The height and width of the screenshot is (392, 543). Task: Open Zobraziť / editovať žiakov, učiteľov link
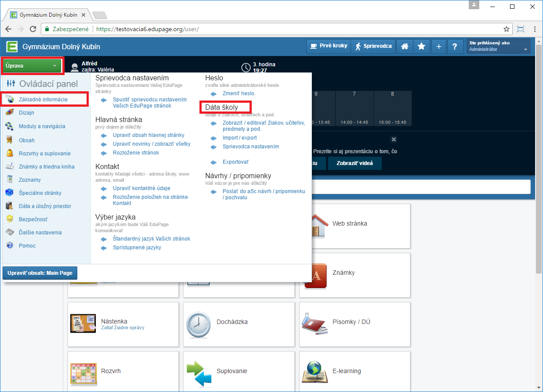(264, 126)
